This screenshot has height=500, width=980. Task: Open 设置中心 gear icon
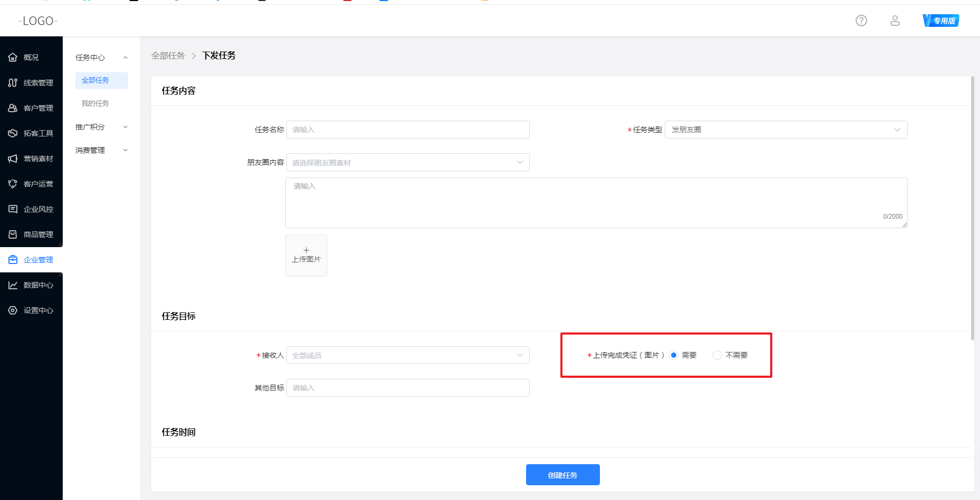click(x=13, y=310)
